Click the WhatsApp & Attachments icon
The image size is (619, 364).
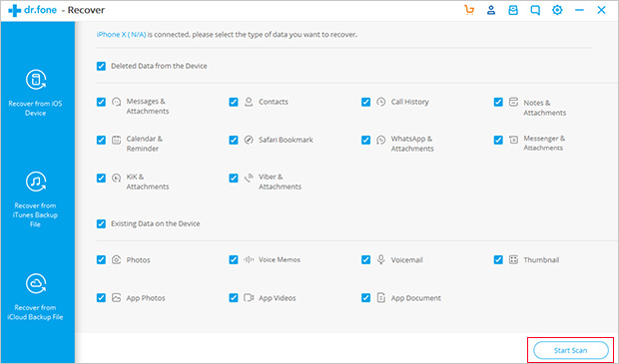[381, 140]
